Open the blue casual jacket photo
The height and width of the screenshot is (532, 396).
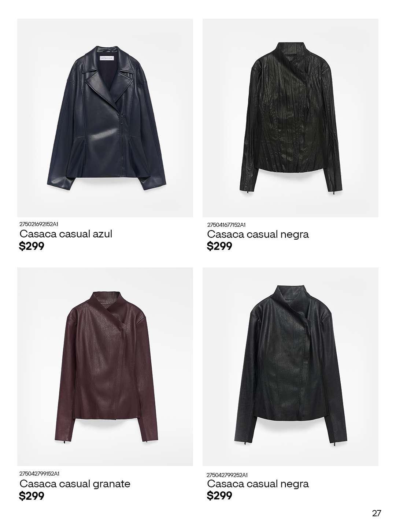[x=105, y=118]
